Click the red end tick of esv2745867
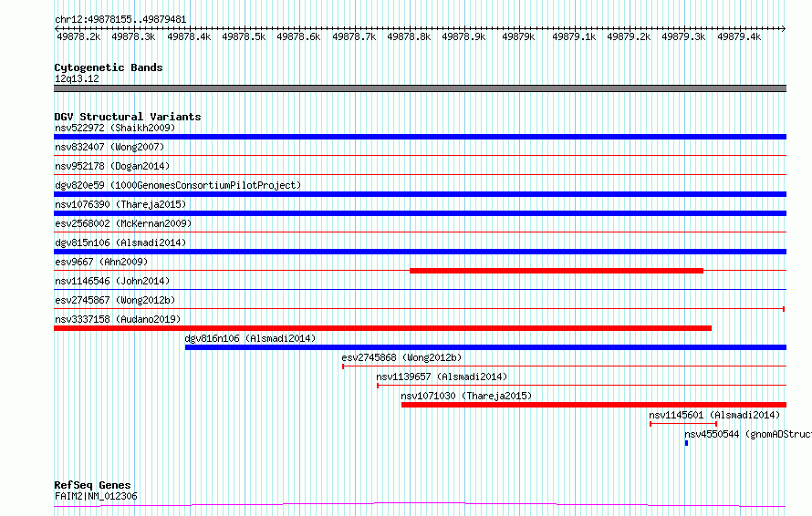The height and width of the screenshot is (516, 812). tap(784, 309)
